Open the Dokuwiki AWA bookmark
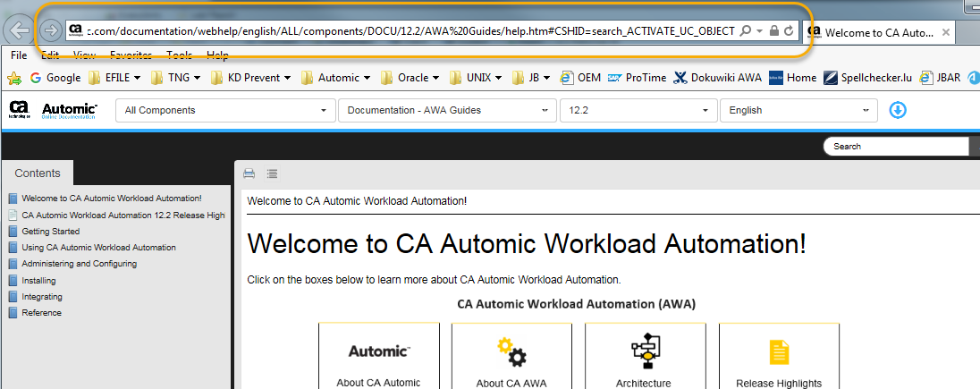 (x=717, y=78)
